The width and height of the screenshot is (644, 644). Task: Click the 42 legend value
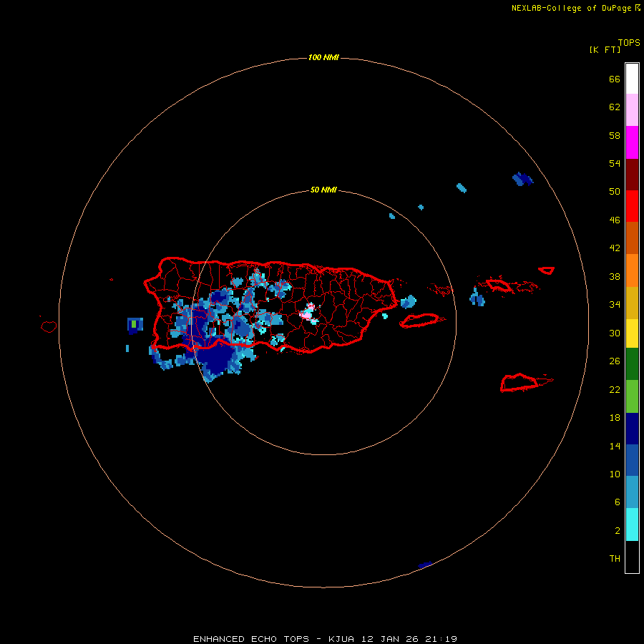pos(615,248)
